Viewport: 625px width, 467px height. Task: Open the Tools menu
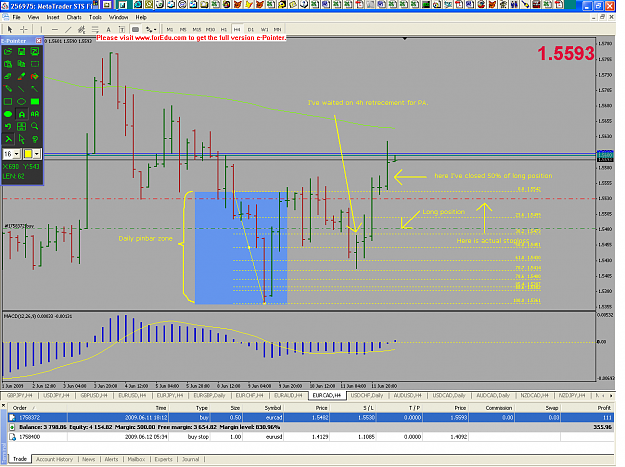pyautogui.click(x=95, y=18)
